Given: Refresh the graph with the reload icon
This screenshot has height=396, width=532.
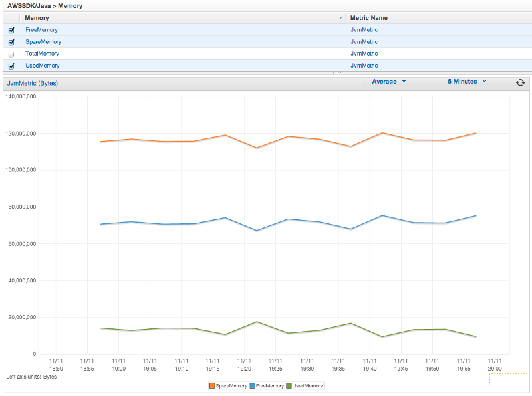Looking at the screenshot, I should tap(520, 82).
